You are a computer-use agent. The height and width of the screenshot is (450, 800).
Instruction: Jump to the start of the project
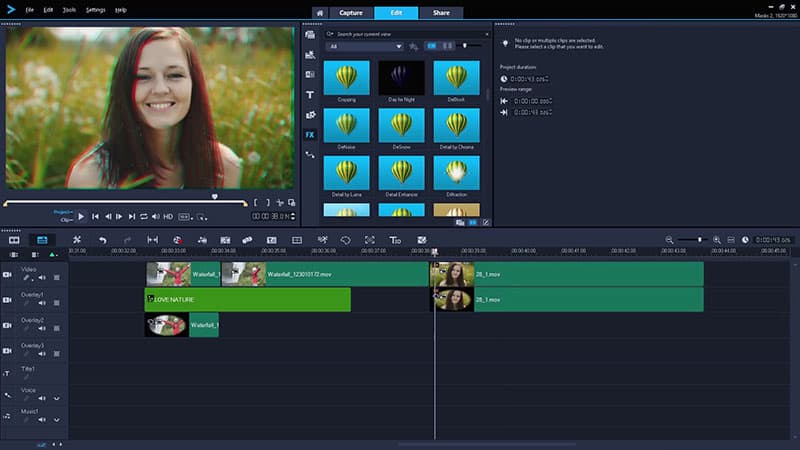pyautogui.click(x=95, y=217)
